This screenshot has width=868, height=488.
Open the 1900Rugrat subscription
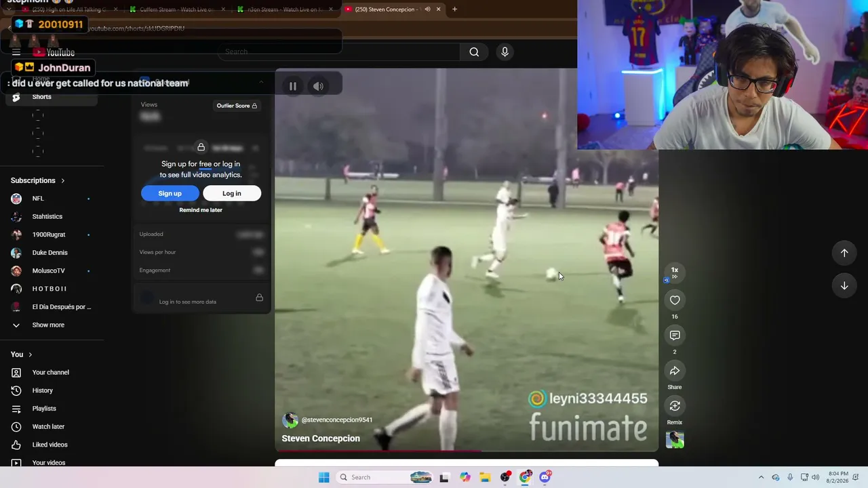point(49,235)
